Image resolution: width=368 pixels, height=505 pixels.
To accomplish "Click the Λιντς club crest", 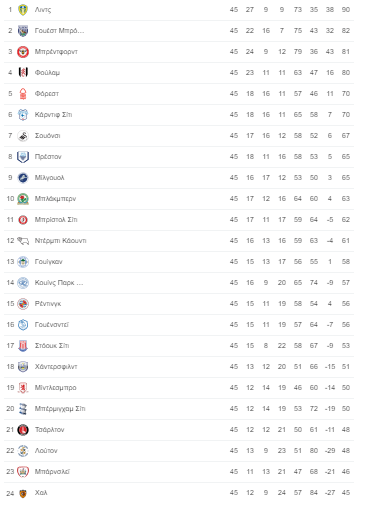I will point(23,10).
